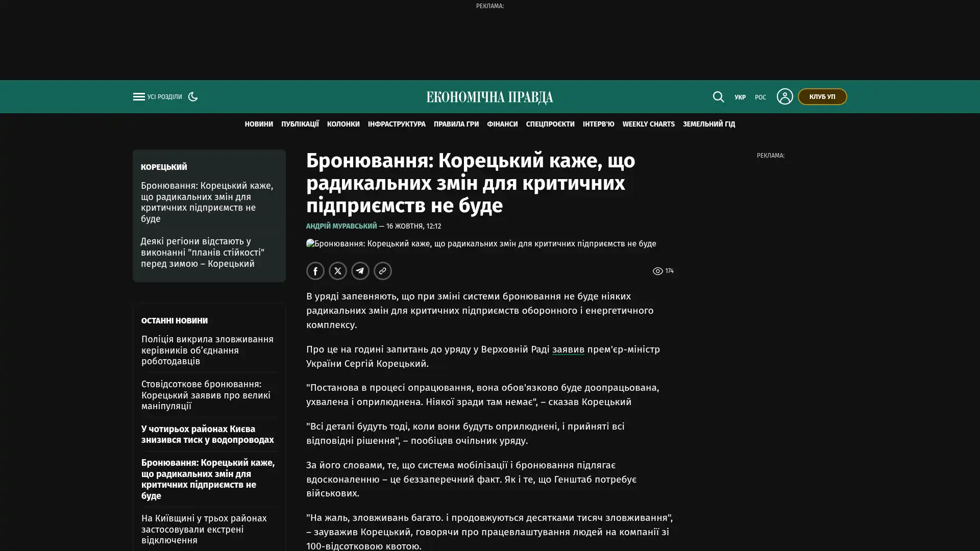Click the article's main image placeholder
Viewport: 980px width, 551px height.
click(481, 244)
